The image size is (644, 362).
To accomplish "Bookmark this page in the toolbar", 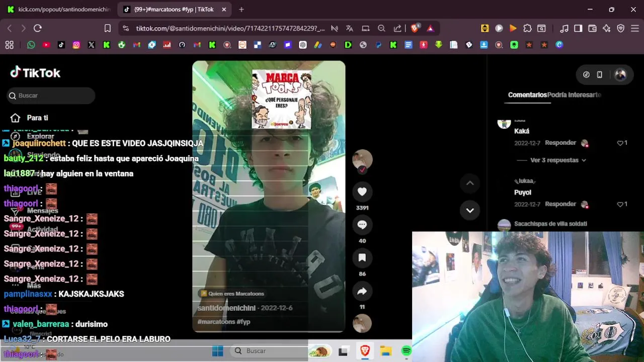I will point(107,28).
